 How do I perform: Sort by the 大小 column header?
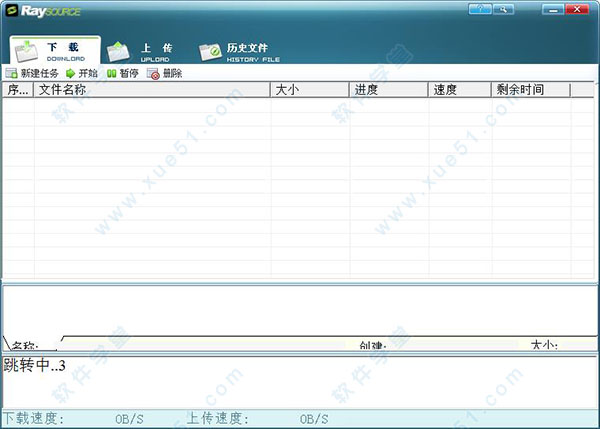click(310, 90)
